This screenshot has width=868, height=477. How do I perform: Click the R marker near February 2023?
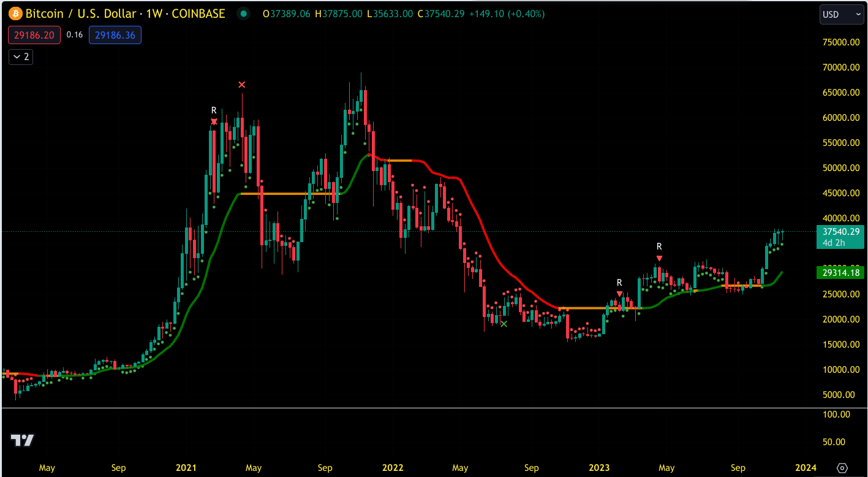click(619, 283)
